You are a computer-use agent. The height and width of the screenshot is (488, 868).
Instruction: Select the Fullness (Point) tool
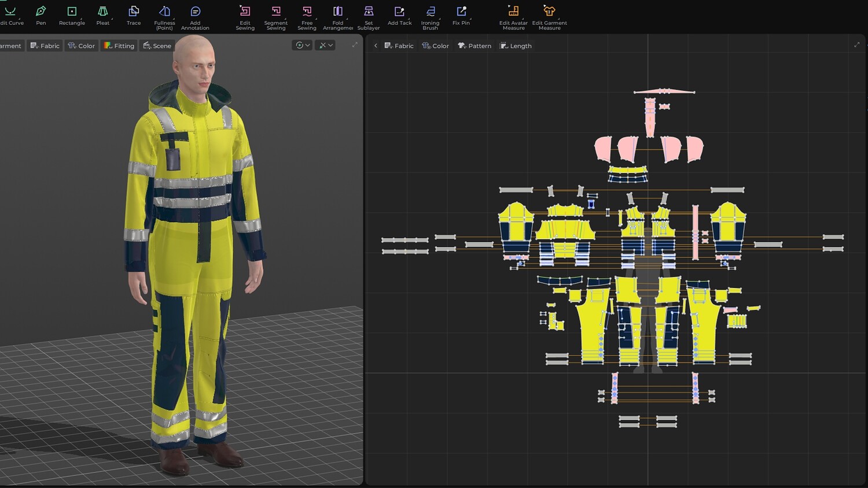click(x=164, y=18)
